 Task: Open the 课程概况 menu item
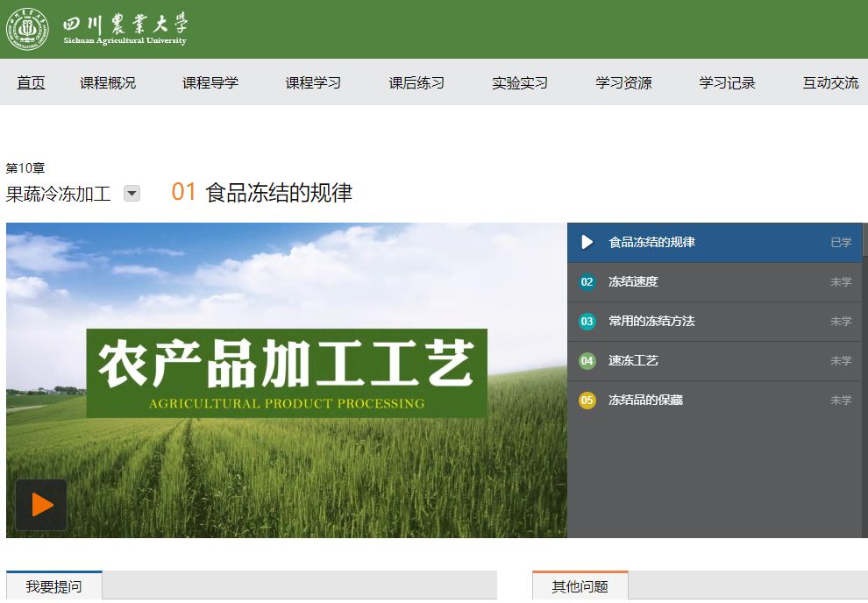108,83
